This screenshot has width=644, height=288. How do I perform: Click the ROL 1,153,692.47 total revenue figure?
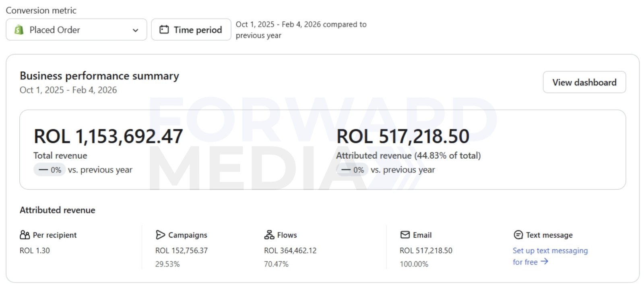108,136
